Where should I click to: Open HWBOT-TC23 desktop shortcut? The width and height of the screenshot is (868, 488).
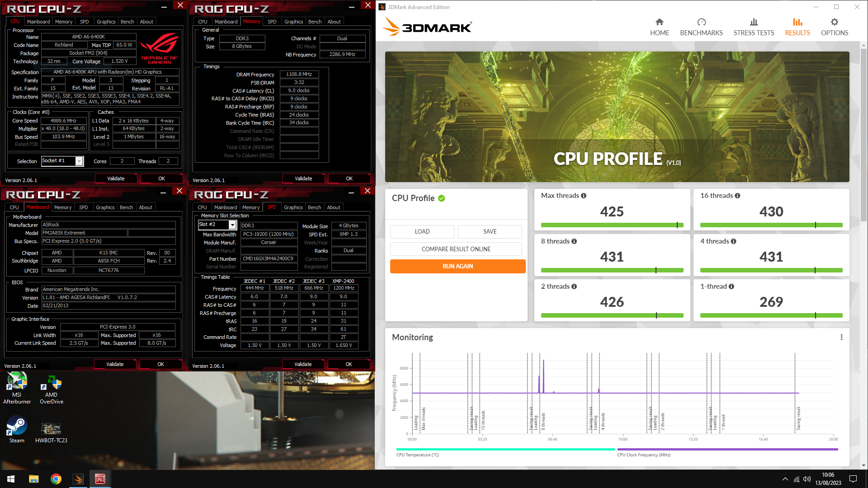coord(51,432)
